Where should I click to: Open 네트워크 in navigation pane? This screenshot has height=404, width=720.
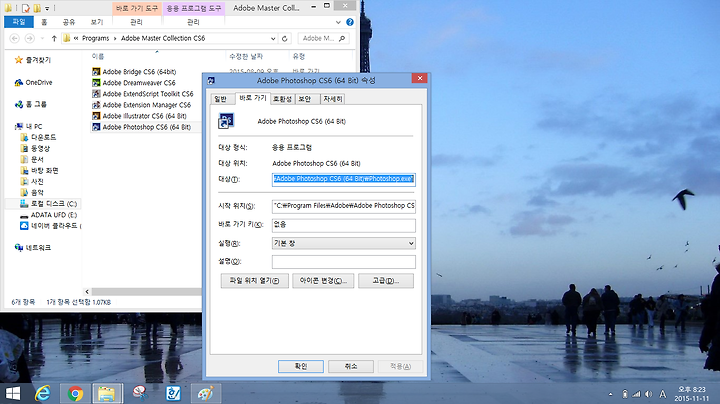[x=33, y=247]
